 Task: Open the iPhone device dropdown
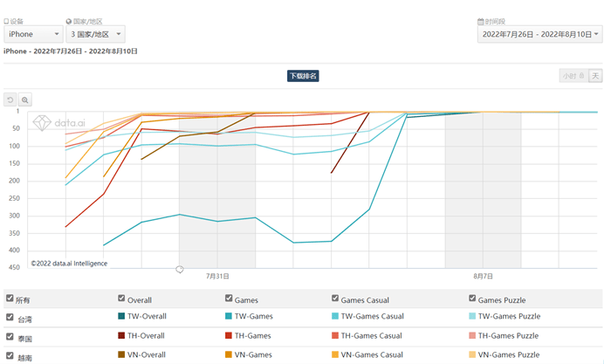click(x=33, y=35)
